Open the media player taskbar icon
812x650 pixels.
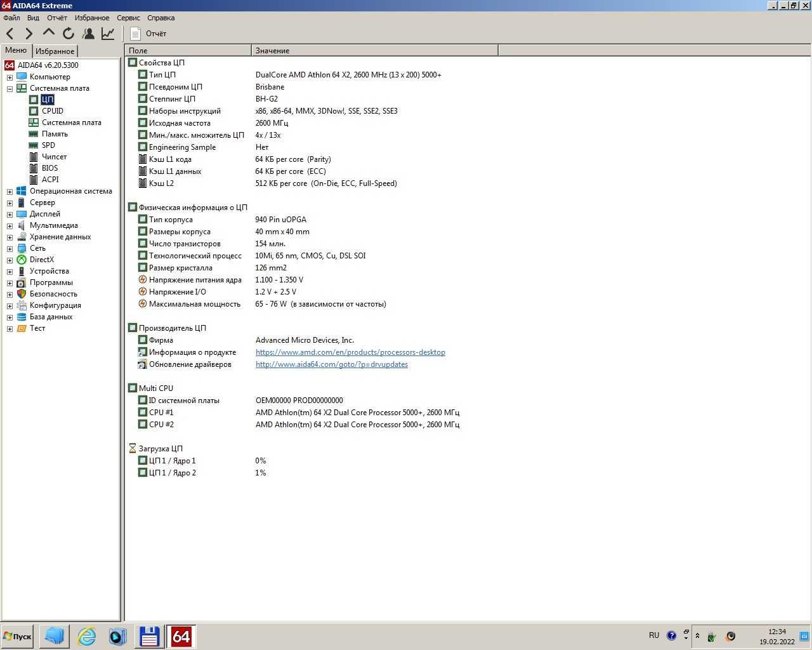click(117, 636)
